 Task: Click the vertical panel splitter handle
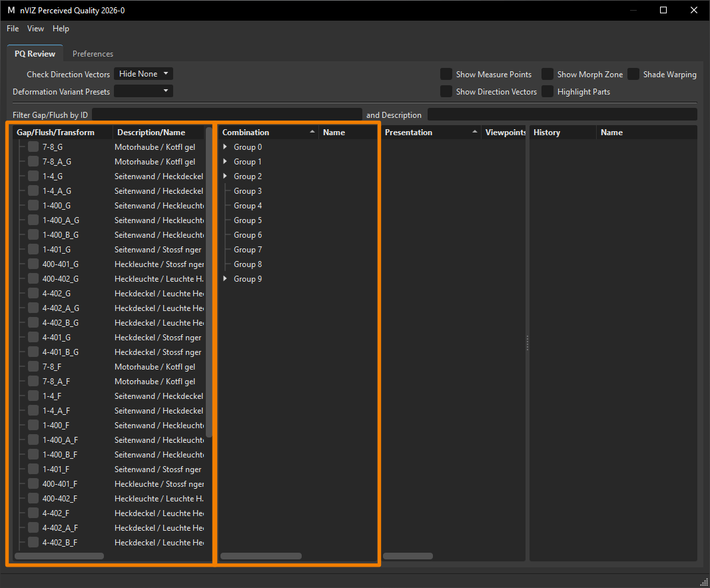(x=528, y=343)
